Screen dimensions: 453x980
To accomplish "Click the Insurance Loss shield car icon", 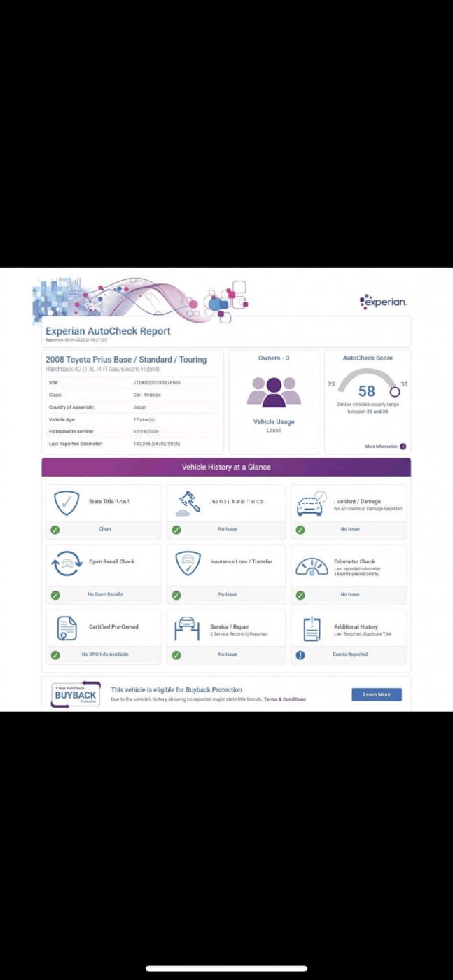I will 188,563.
